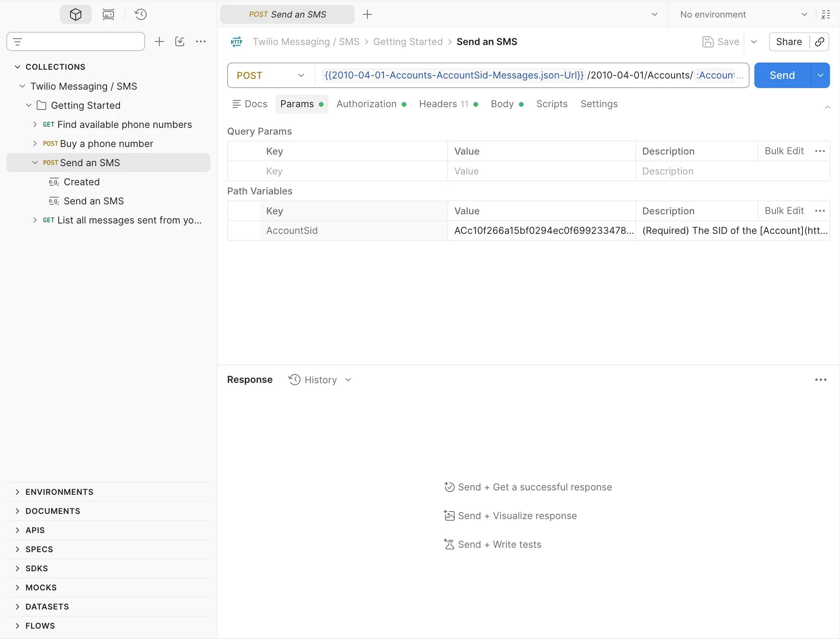Collapse the request pane with the chevron-up

click(828, 107)
